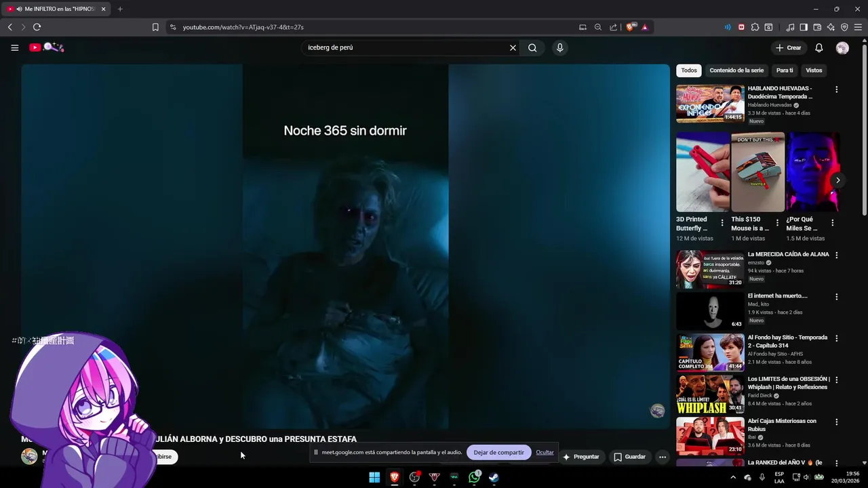Open options for '3D Printed Butterfly' short
The width and height of the screenshot is (868, 488).
[x=722, y=222]
